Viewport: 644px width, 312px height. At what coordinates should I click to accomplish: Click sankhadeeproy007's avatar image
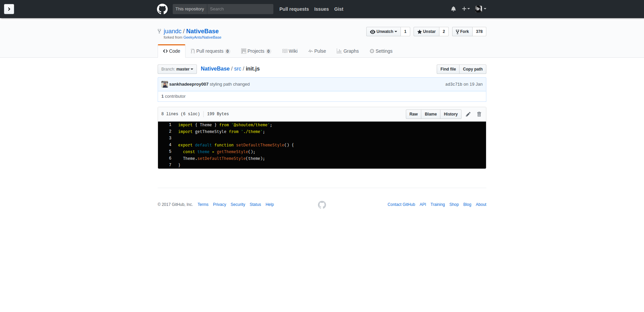(x=165, y=84)
